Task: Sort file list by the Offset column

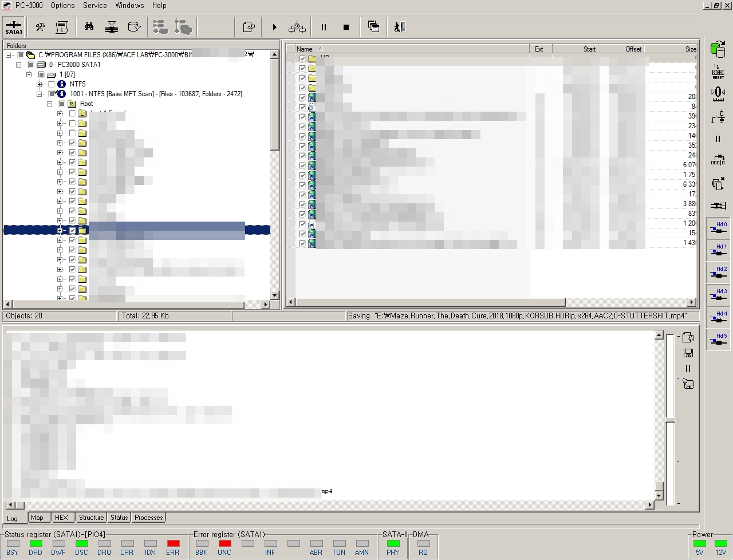Action: click(x=621, y=49)
